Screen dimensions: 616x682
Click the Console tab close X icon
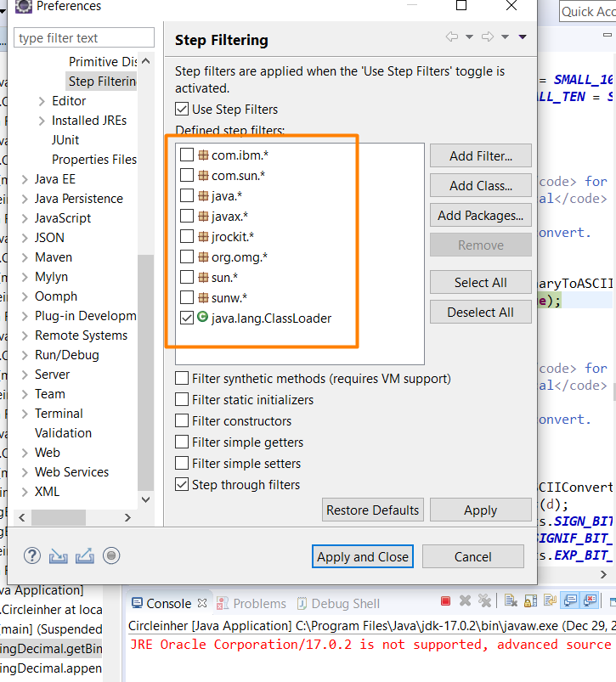202,603
